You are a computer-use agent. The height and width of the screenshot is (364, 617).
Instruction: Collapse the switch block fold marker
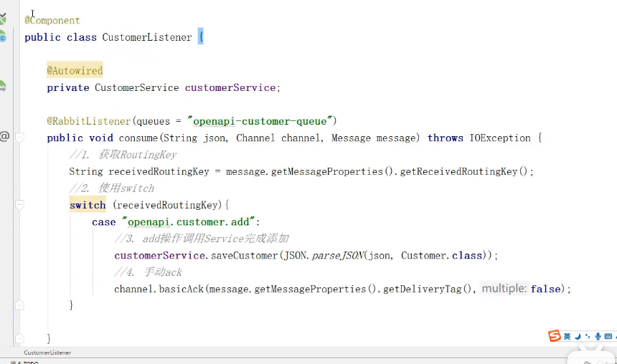click(20, 205)
